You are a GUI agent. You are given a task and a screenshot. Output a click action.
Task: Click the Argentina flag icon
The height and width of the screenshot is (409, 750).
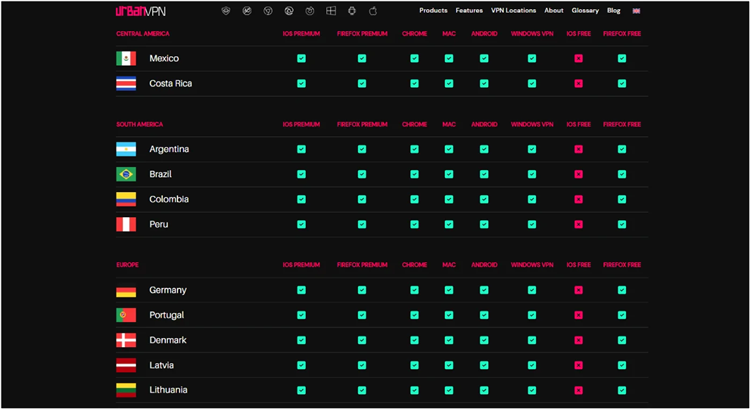[126, 149]
